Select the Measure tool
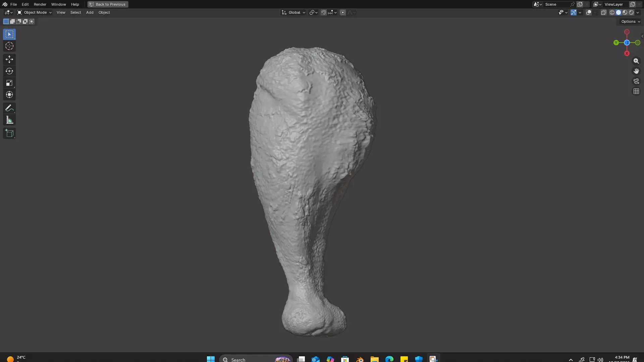The image size is (644, 362). 9,120
